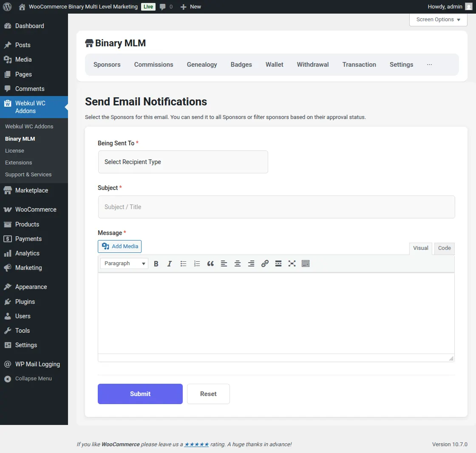
Task: Collapse the admin menu
Action: pyautogui.click(x=28, y=379)
